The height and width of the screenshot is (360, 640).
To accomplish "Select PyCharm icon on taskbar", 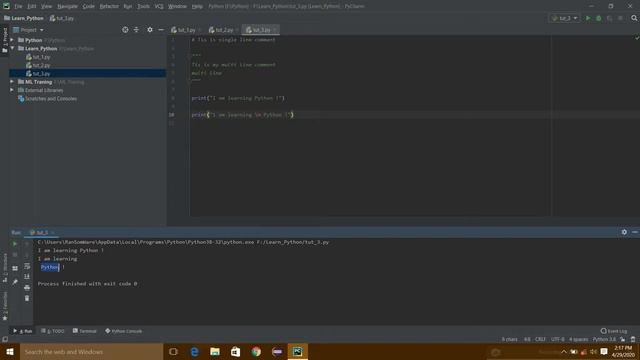I will (298, 352).
